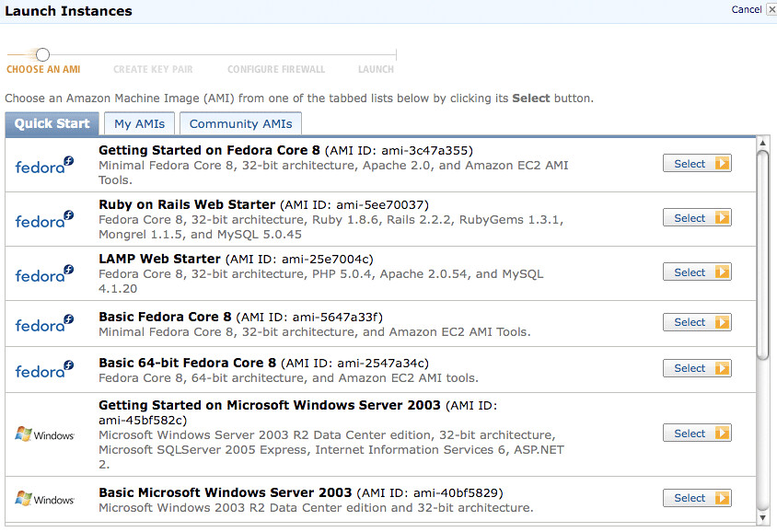This screenshot has height=532, width=777.
Task: Select the Basic Fedora Core 8 AMI
Action: [697, 322]
